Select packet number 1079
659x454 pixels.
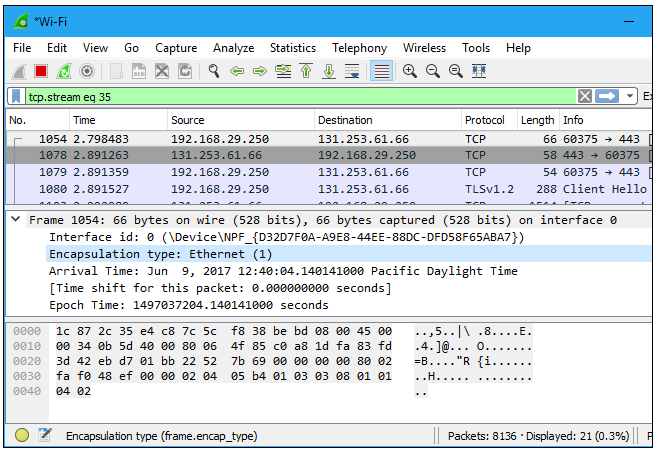click(x=329, y=172)
